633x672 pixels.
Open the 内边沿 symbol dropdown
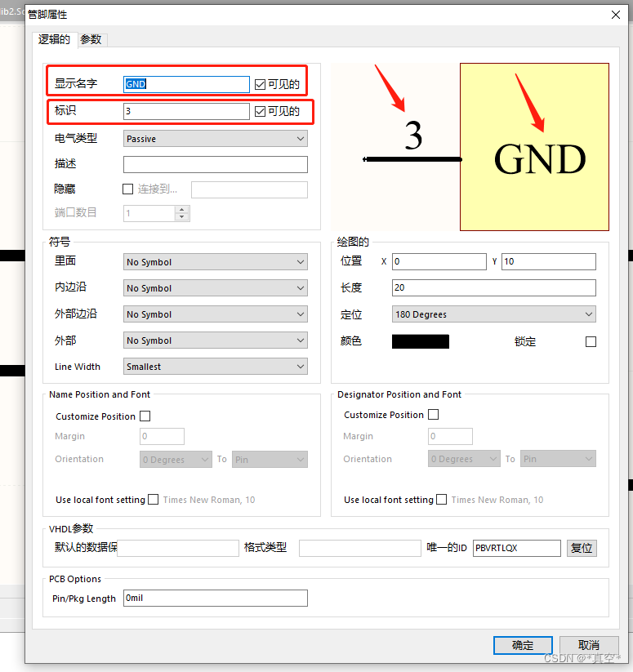pyautogui.click(x=215, y=288)
